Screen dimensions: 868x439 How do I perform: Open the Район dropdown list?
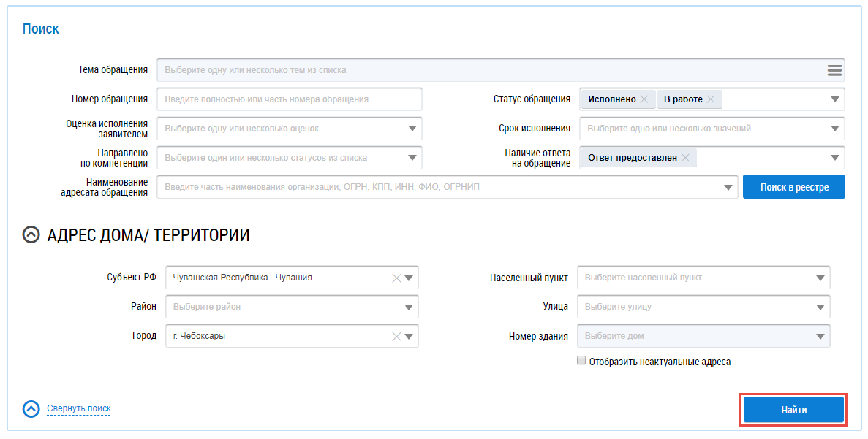409,307
